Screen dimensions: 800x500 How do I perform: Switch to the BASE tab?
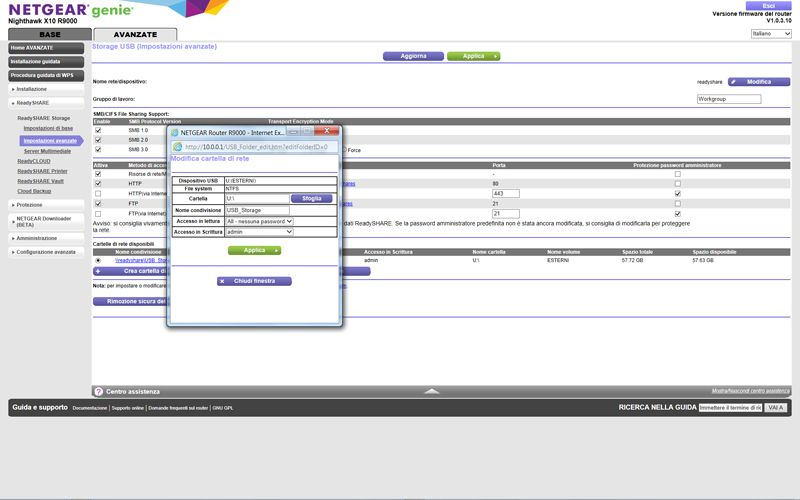pyautogui.click(x=49, y=34)
